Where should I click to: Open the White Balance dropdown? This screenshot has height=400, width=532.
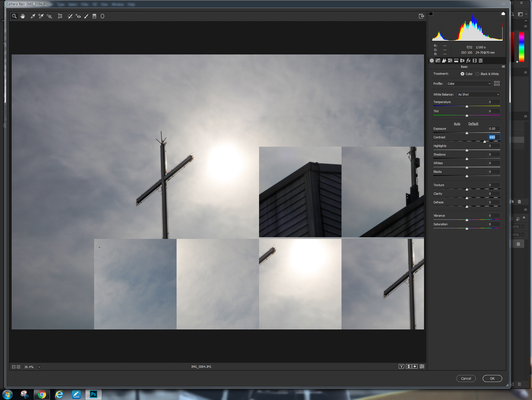pyautogui.click(x=478, y=94)
